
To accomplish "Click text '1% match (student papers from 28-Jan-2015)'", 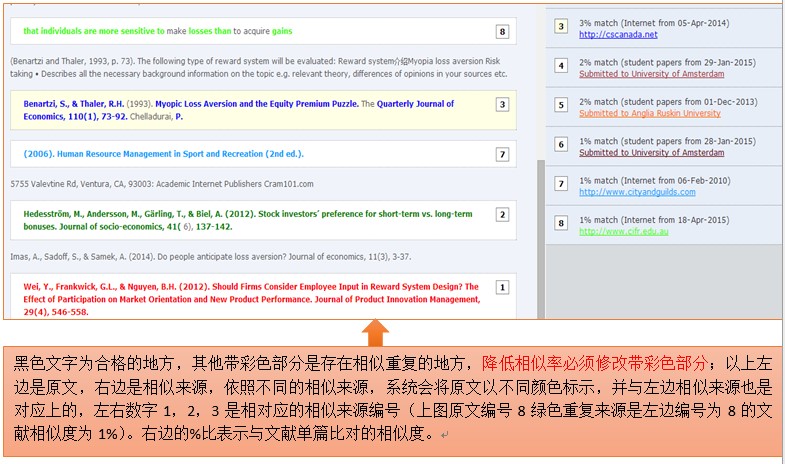I will (x=667, y=142).
